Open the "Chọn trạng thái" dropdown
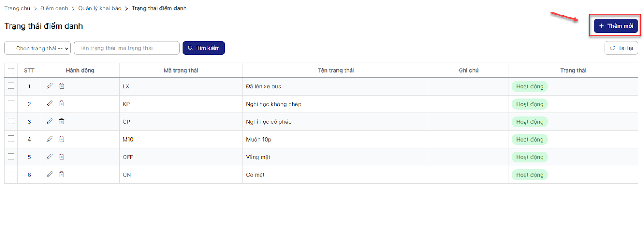Screen dimensions: 644x227 tap(37, 48)
